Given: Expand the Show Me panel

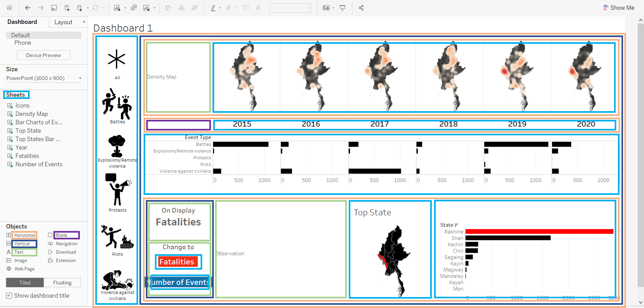Looking at the screenshot, I should (x=619, y=8).
